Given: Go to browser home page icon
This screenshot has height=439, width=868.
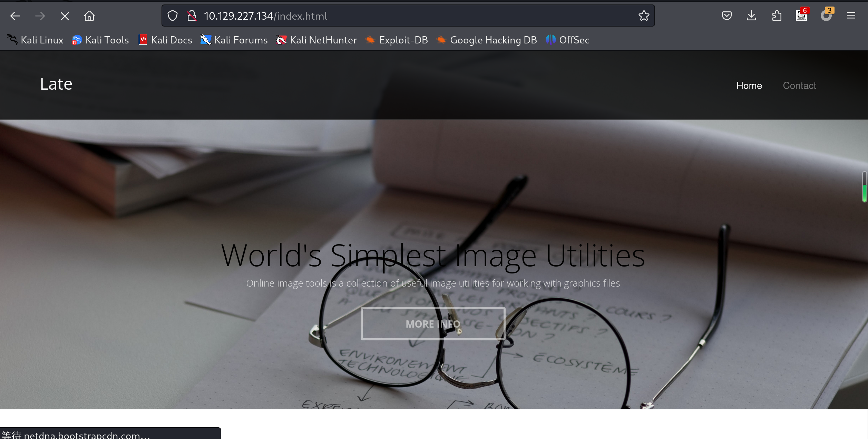Looking at the screenshot, I should pos(89,16).
